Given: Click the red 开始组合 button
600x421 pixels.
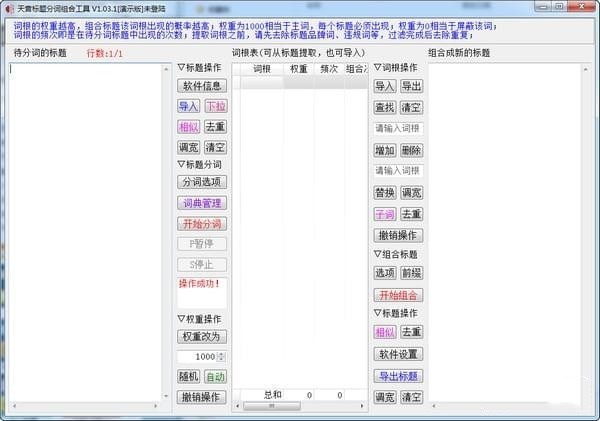Looking at the screenshot, I should [x=398, y=295].
